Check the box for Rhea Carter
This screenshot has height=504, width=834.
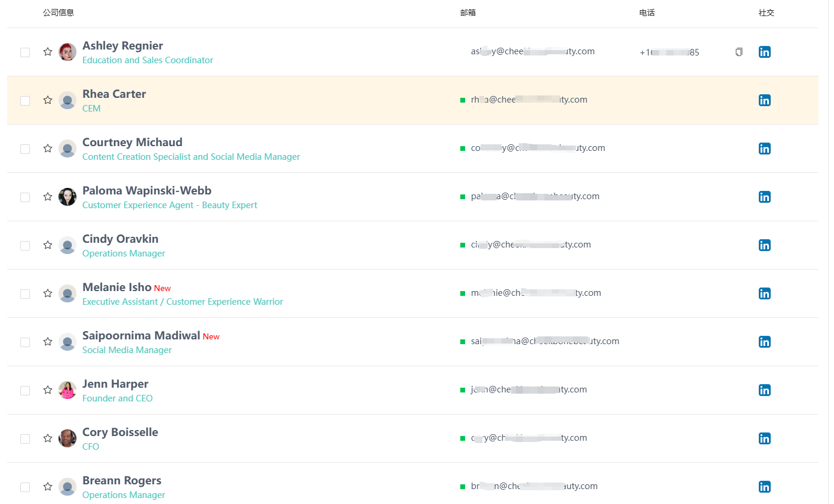[25, 101]
